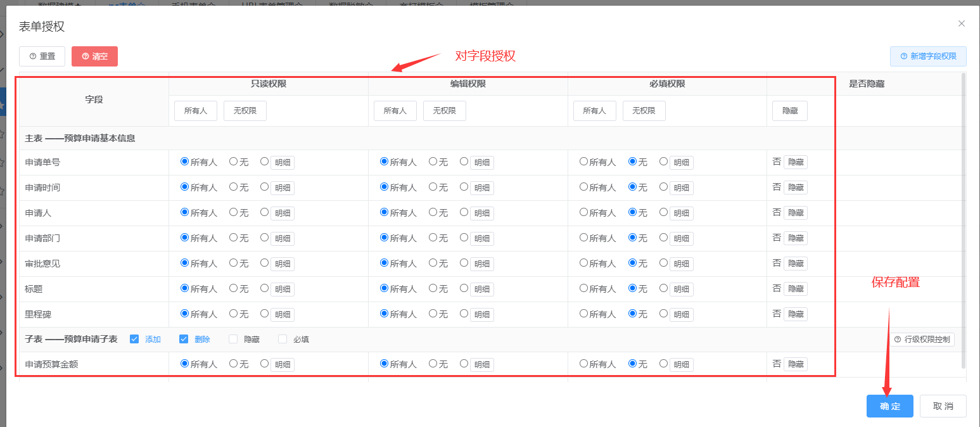The image size is (980, 427).
Task: Cancel the dialog with 取消
Action: [943, 406]
